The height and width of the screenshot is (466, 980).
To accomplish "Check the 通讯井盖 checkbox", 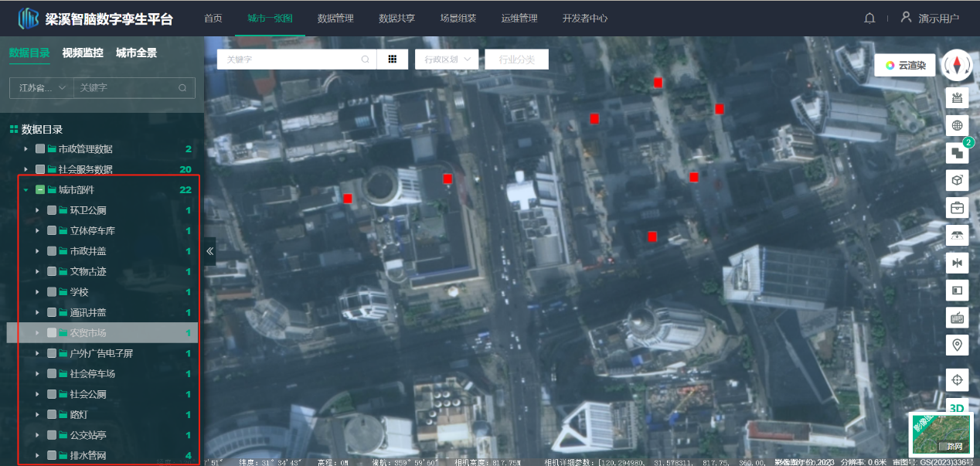I will [x=52, y=313].
